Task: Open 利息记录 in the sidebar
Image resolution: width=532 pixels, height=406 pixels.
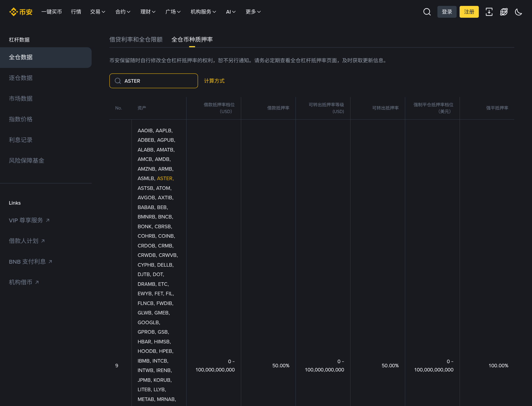Action: click(x=21, y=140)
